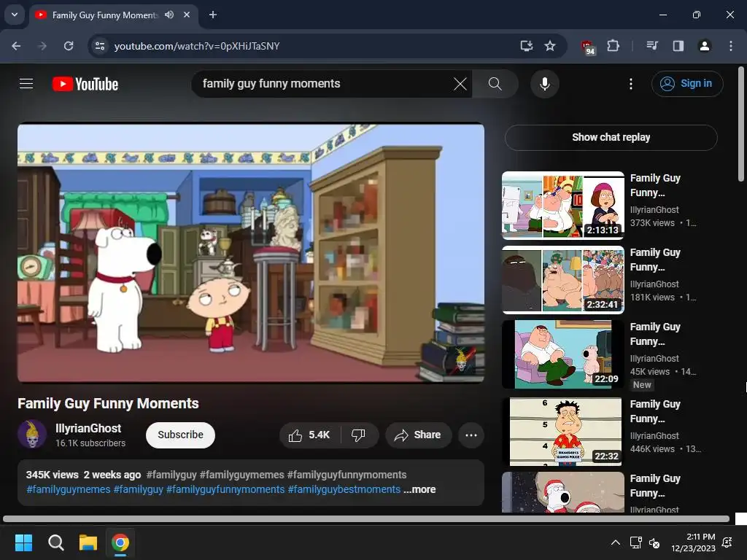747x560 pixels.
Task: Dislike the video with thumbs down
Action: click(358, 435)
